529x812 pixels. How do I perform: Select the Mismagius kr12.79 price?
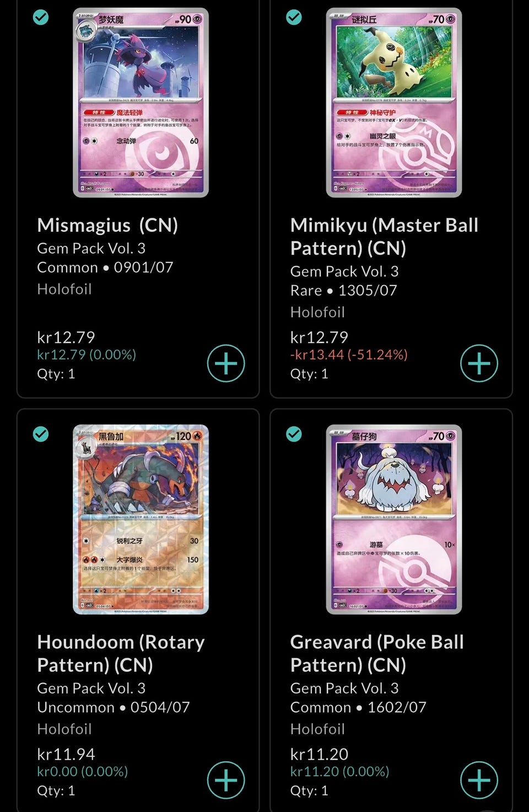66,337
